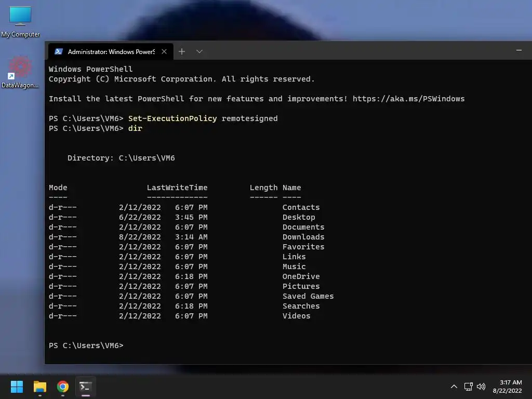The width and height of the screenshot is (532, 399).
Task: Click the Pictures directory name
Action: (x=301, y=286)
